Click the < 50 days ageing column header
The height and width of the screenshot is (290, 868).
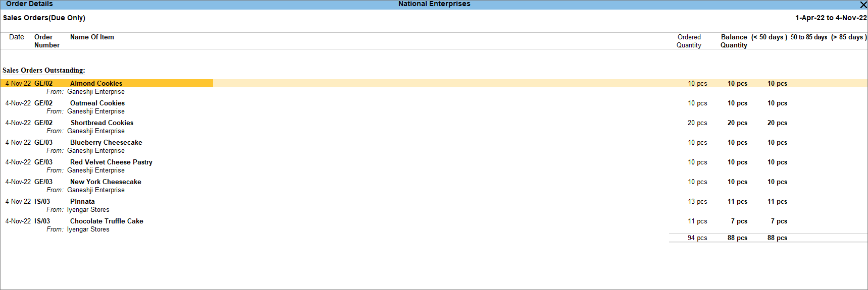click(x=769, y=37)
